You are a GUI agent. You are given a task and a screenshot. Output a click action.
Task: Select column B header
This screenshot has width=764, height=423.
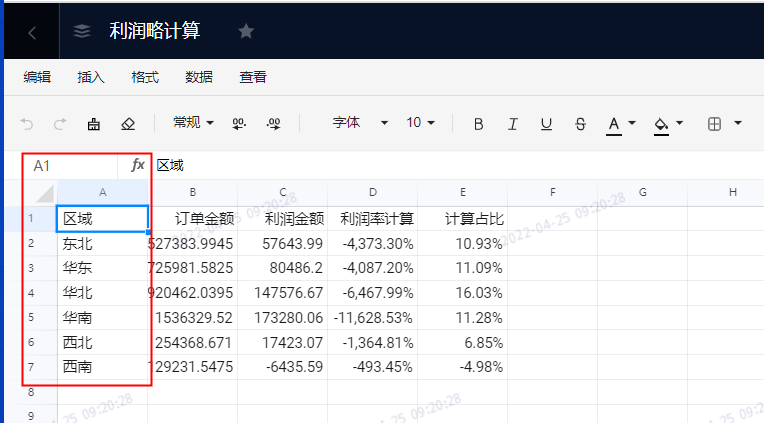(192, 192)
